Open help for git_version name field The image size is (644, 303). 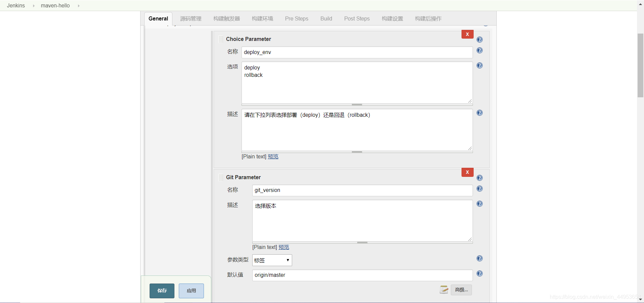tap(480, 189)
